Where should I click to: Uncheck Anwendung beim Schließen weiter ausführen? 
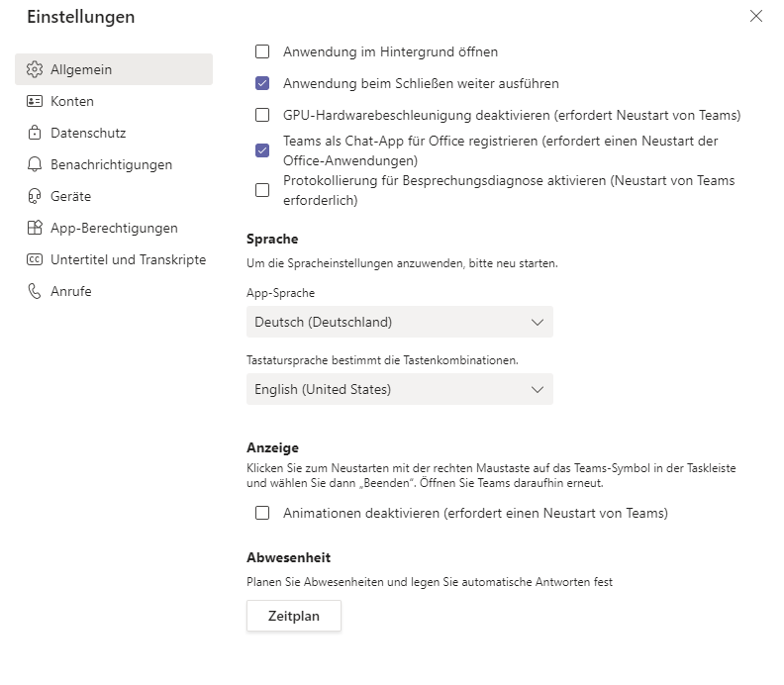pyautogui.click(x=262, y=83)
